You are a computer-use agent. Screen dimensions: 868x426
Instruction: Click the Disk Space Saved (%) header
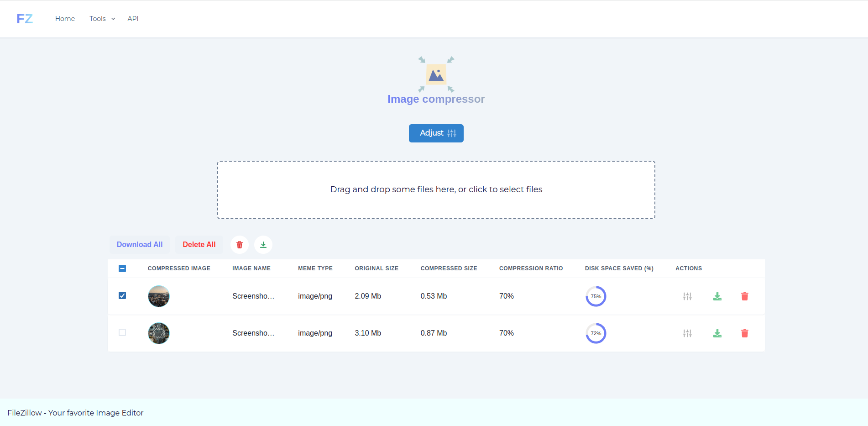(619, 268)
